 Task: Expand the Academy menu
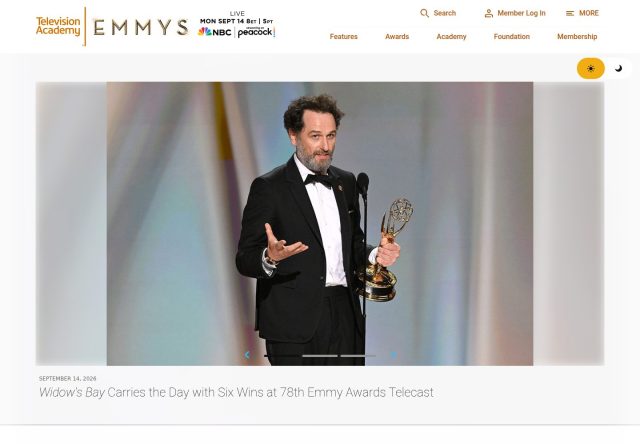click(x=451, y=37)
